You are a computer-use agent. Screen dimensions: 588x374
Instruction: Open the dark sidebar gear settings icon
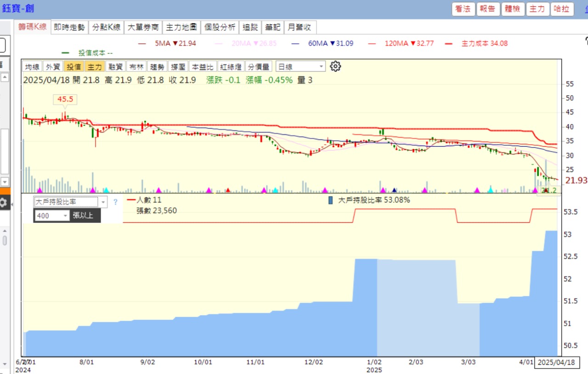click(3, 203)
